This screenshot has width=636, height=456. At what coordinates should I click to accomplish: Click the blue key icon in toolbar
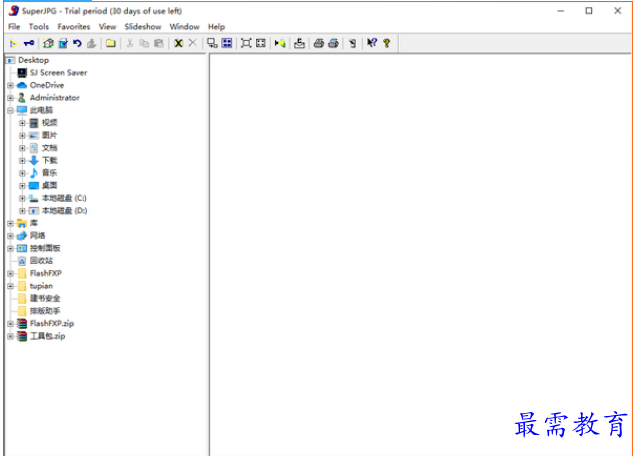coord(29,43)
